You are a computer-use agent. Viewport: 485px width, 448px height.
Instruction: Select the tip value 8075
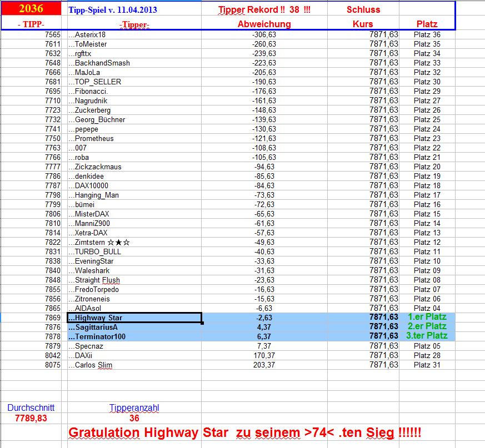click(53, 365)
